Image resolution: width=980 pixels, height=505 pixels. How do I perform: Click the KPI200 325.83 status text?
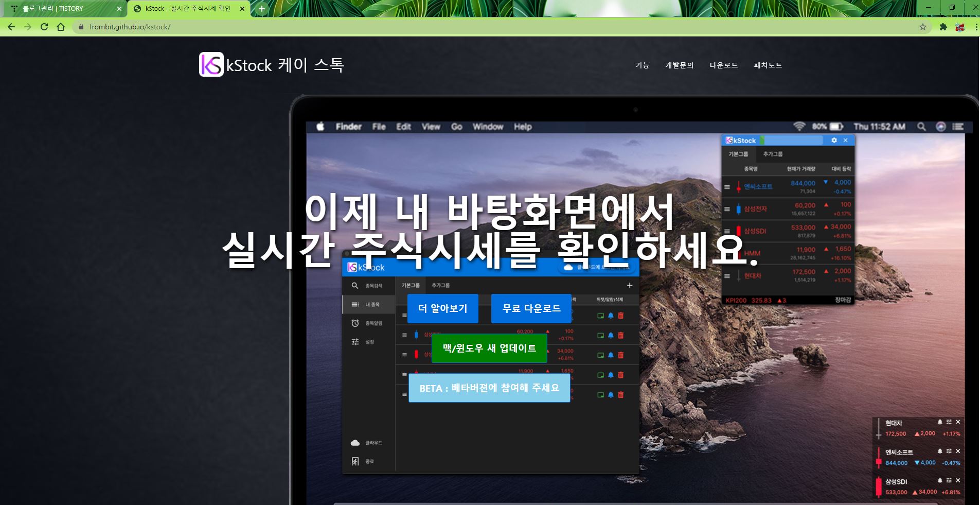[749, 300]
